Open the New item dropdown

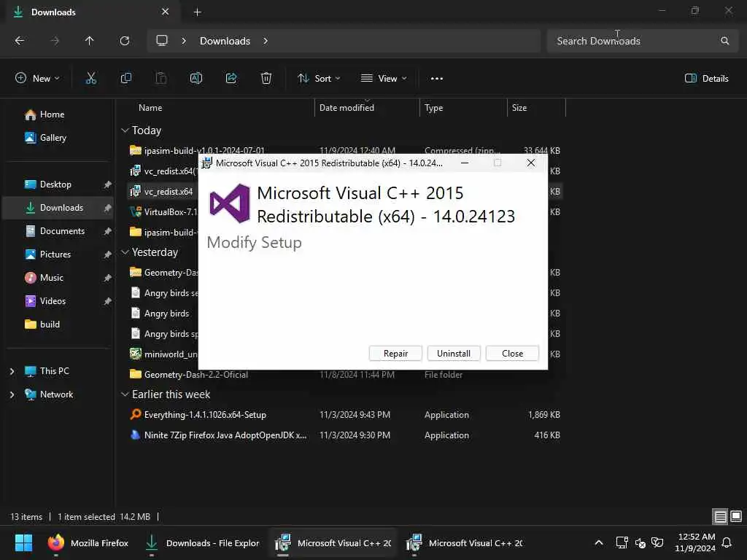[x=38, y=79]
